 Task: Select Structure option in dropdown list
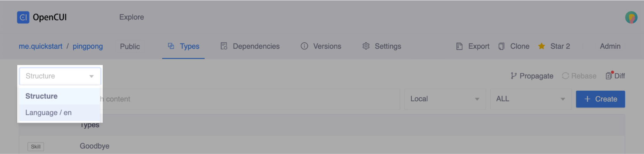[x=41, y=96]
